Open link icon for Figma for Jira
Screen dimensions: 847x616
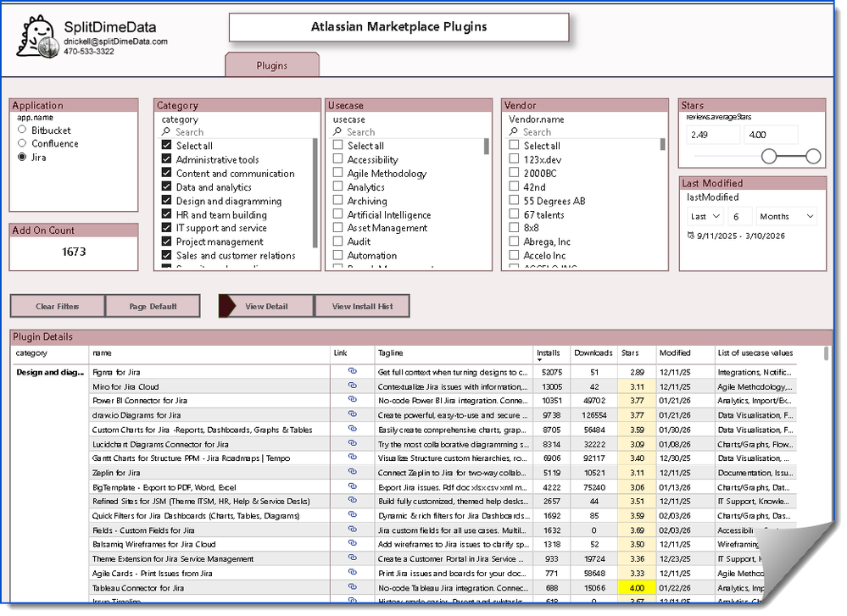[x=352, y=371]
